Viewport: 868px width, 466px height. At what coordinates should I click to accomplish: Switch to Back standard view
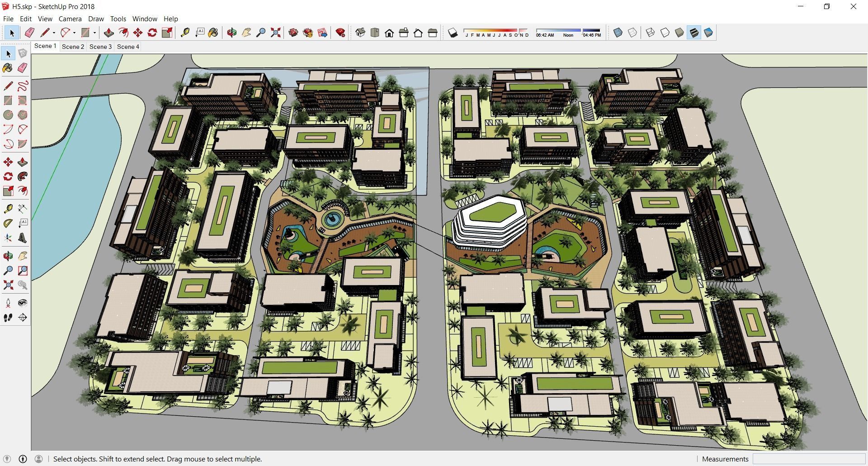(418, 33)
